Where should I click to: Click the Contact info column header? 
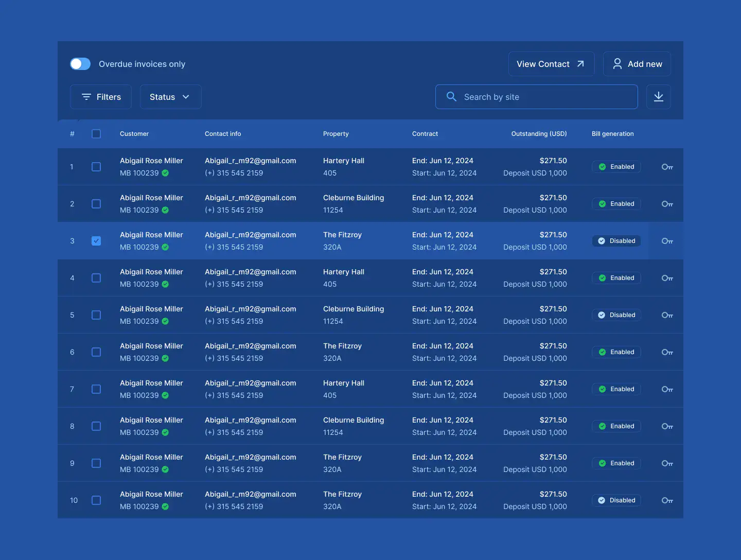(223, 134)
